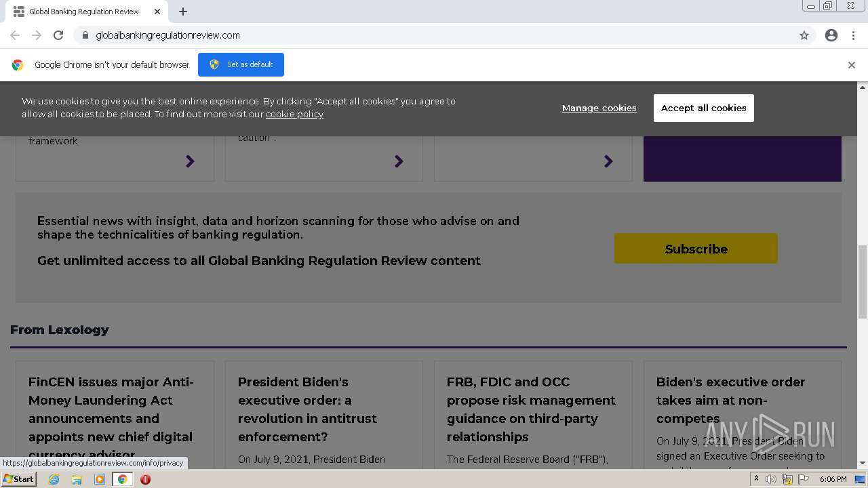868x488 pixels.
Task: Click the page vertical scrollbar thumb
Action: click(x=863, y=281)
